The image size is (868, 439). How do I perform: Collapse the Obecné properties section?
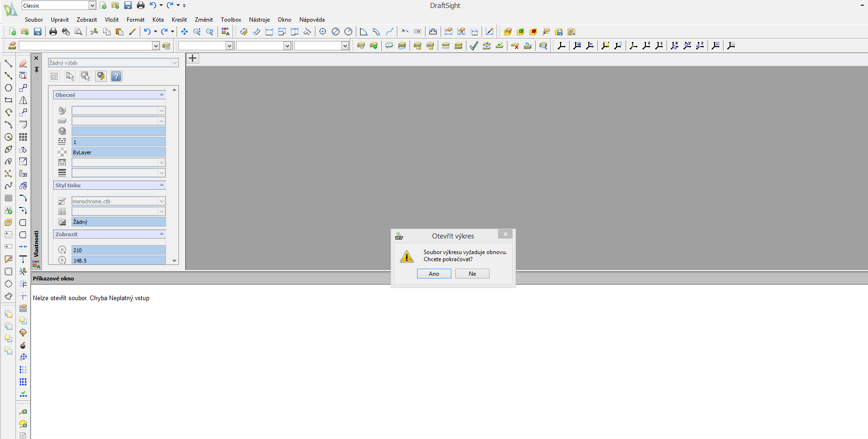click(x=161, y=95)
